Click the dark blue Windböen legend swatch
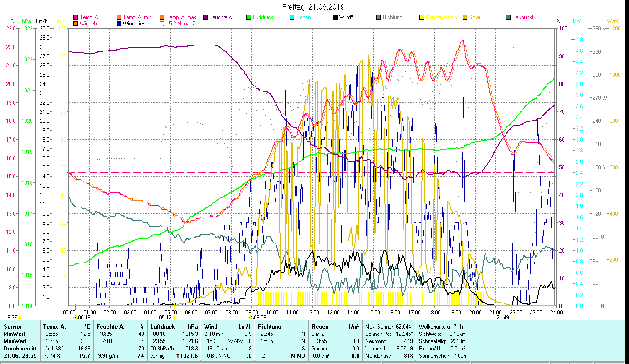 click(119, 23)
